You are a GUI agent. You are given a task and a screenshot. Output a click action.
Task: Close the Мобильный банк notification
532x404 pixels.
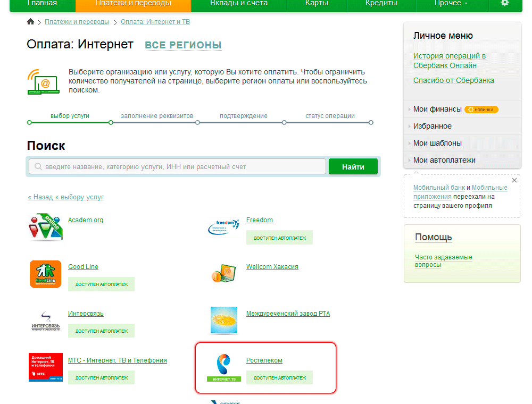[x=514, y=180]
